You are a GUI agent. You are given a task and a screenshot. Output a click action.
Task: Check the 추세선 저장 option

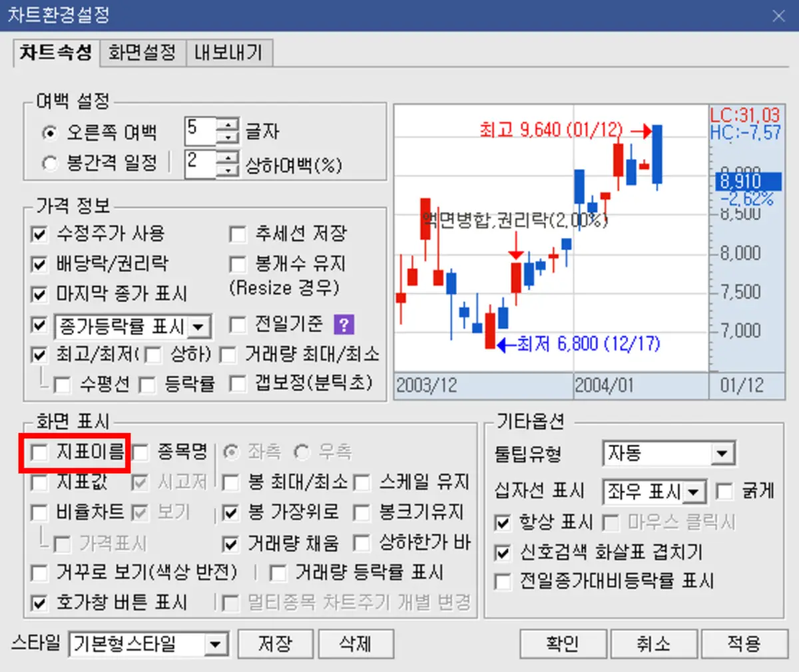[238, 234]
